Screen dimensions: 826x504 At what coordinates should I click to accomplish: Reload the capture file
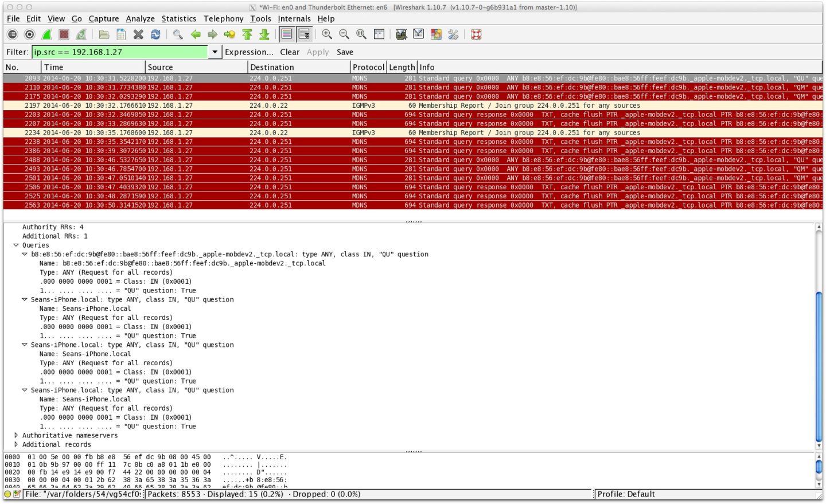155,34
